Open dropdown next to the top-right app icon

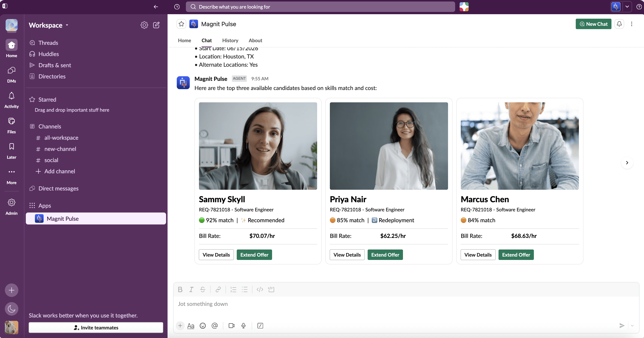click(x=627, y=7)
